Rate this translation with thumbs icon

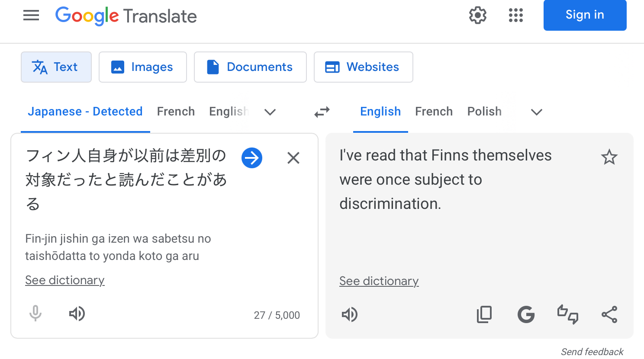tap(567, 314)
